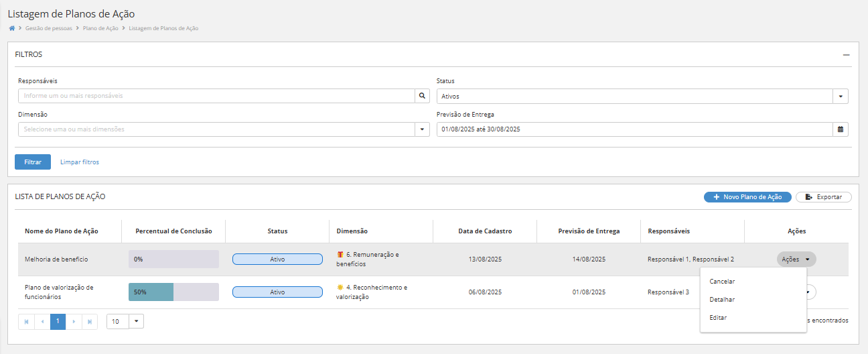Open calendar picker for Previsão de Entrega
This screenshot has height=354, width=868.
pos(841,129)
